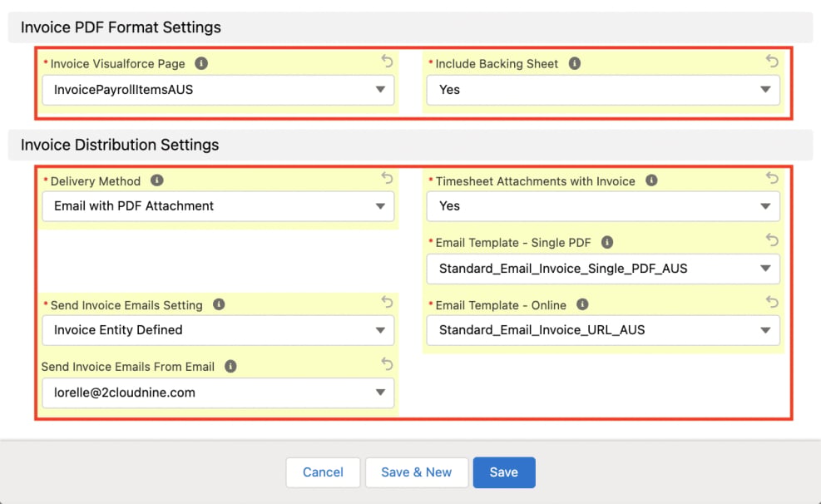Show info tooltip for Delivery Method
Screen dimensions: 821x504
[156, 180]
